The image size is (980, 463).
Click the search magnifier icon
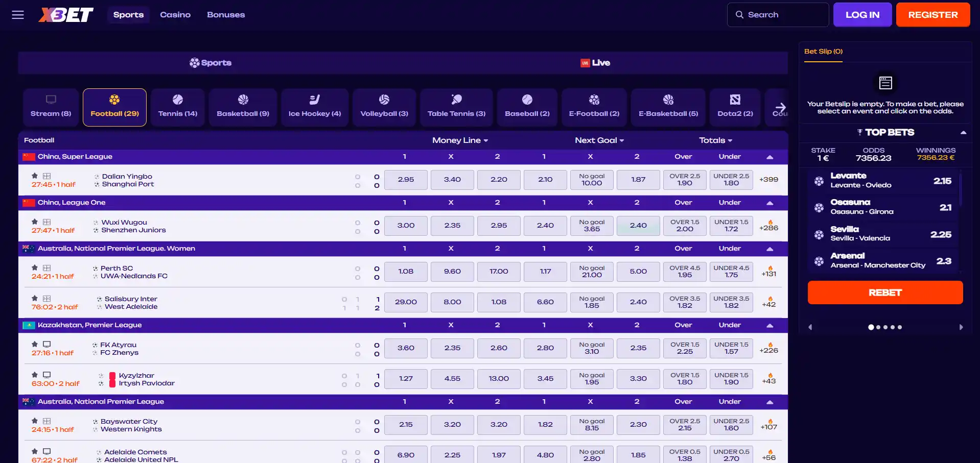point(739,15)
